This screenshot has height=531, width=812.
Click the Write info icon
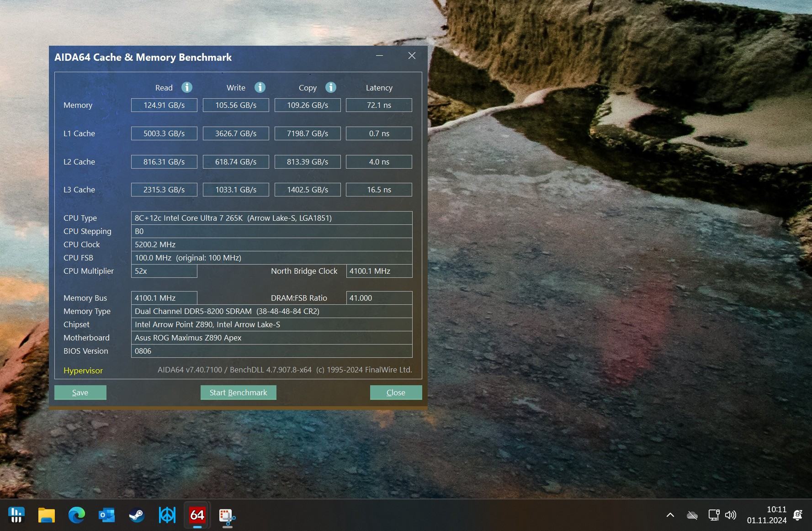260,87
